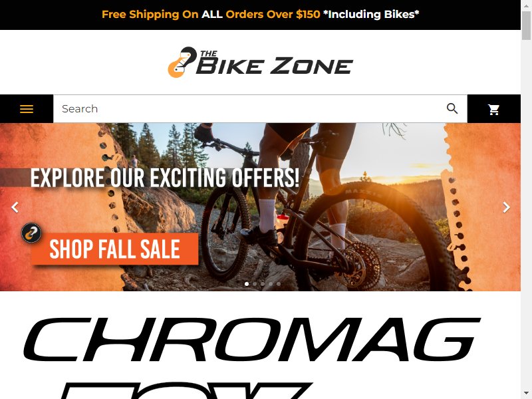This screenshot has width=532, height=399.
Task: Select the fourth carousel dot
Action: tap(271, 284)
